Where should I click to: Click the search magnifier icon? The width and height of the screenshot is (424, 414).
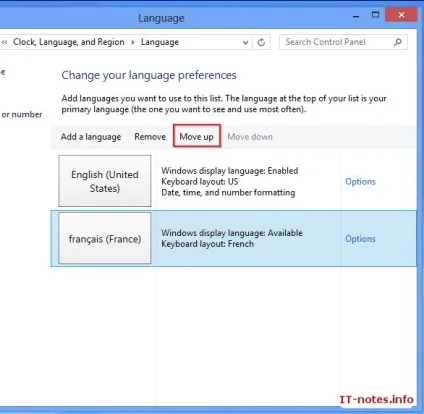coord(397,42)
